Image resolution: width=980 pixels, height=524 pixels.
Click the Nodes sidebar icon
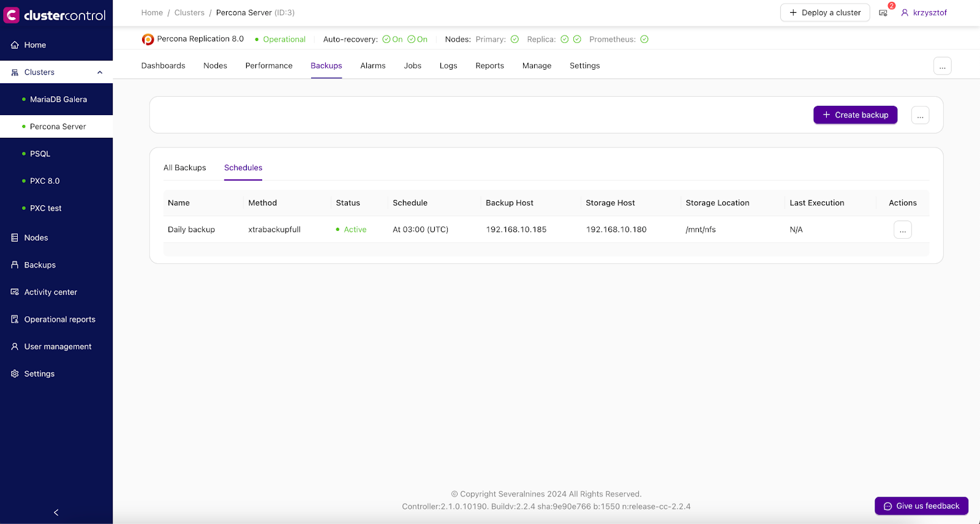[15, 238]
